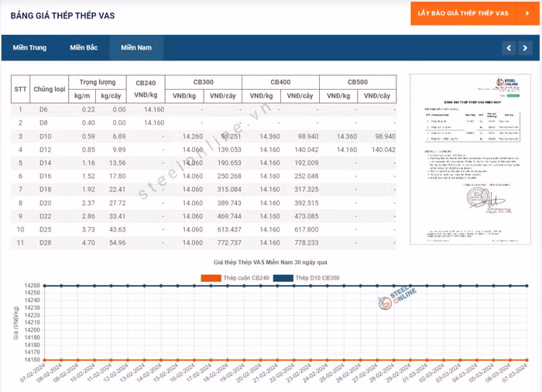Click the CB300 column header
Image resolution: width=542 pixels, height=392 pixels.
point(203,81)
